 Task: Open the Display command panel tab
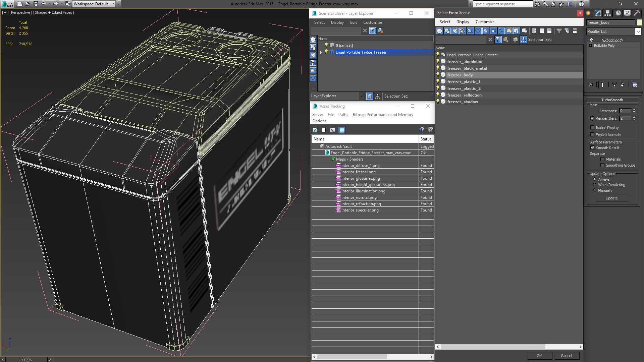[x=627, y=13]
